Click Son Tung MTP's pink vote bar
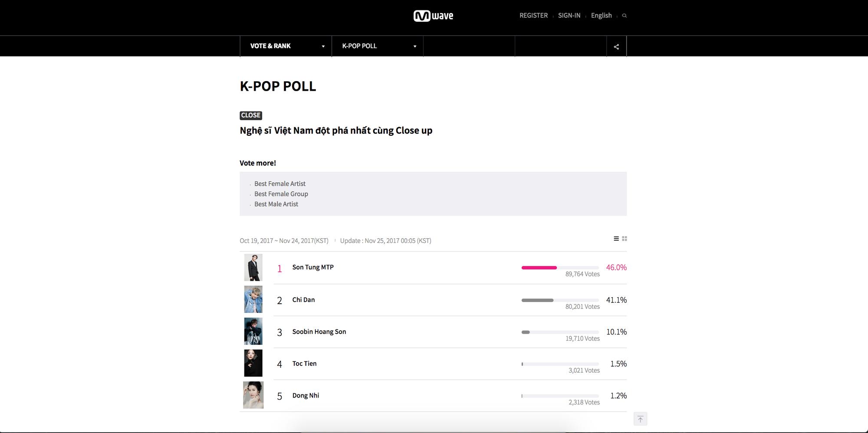The image size is (868, 433). (539, 268)
